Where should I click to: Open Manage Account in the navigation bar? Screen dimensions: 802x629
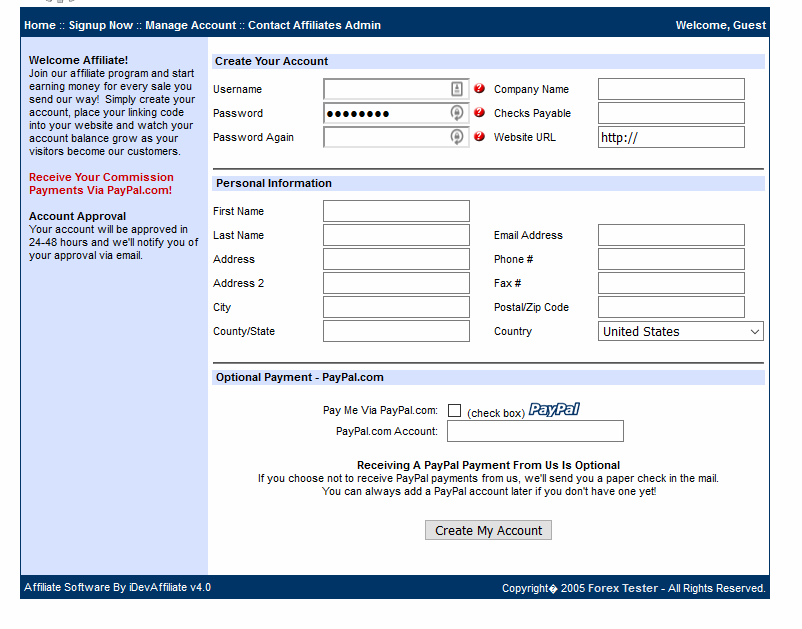pos(190,25)
